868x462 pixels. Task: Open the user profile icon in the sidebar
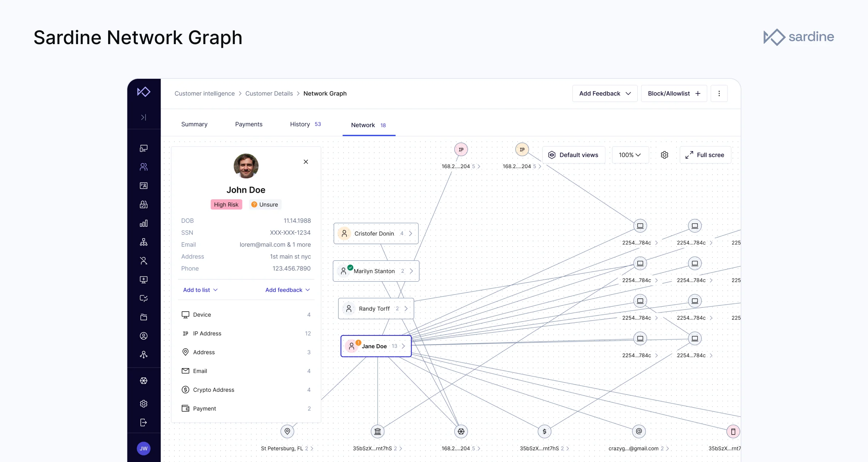(x=144, y=336)
